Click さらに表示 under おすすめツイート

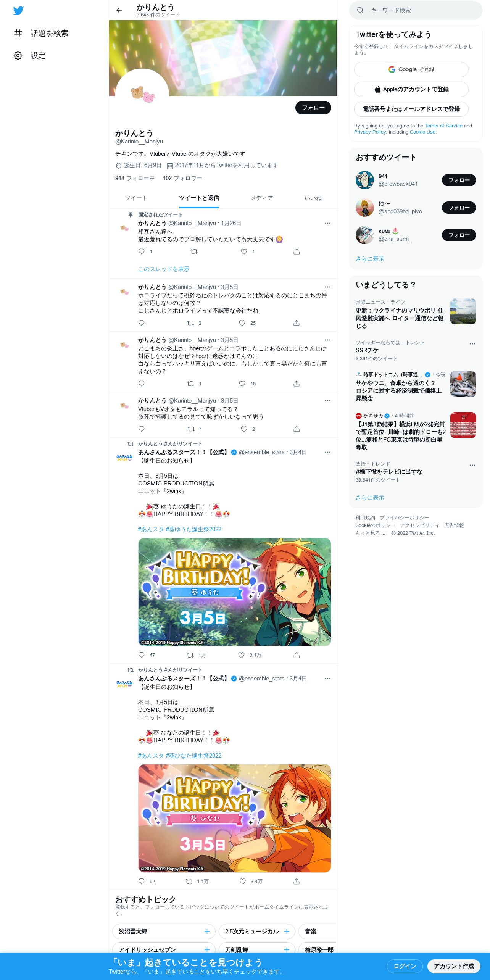pos(370,259)
